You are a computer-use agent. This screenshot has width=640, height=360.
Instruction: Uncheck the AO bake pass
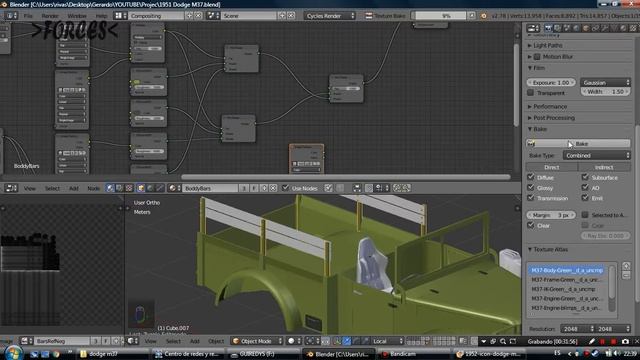(x=585, y=188)
